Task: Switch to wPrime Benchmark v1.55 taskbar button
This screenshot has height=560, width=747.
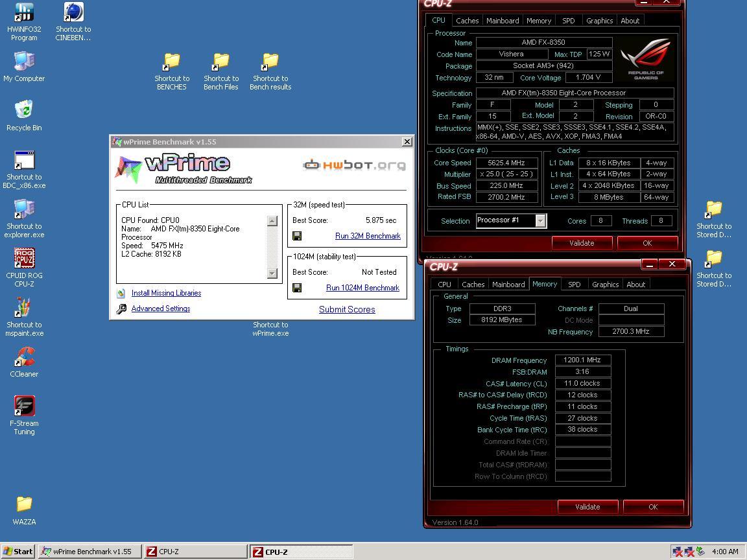Action: click(x=90, y=552)
